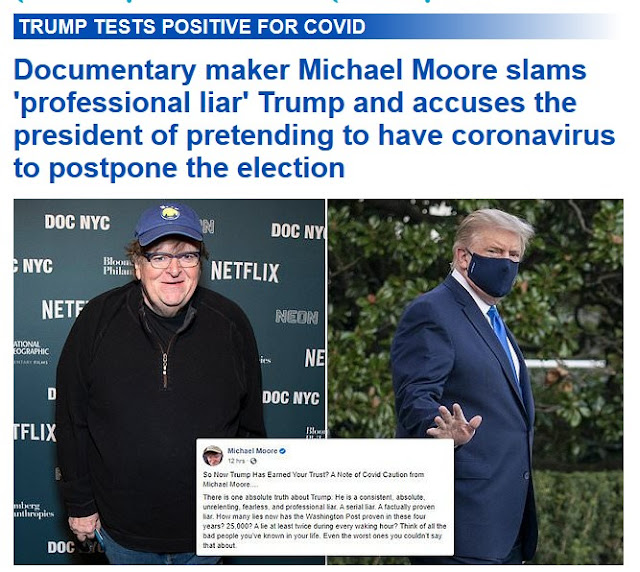This screenshot has width=640, height=572.
Task: Click the DOC NYC logo above the Facebook post
Action: pos(291,398)
